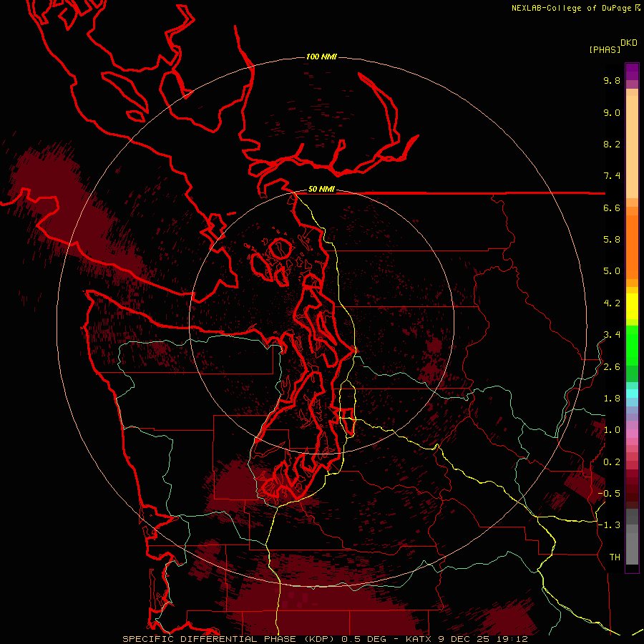
Task: Click the 9.8 value on color scale
Action: pyautogui.click(x=612, y=80)
